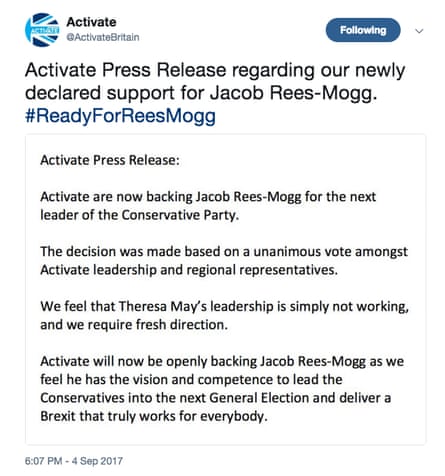The height and width of the screenshot is (476, 445).
Task: Click the 'Activate Press Release:' heading in image
Action: [x=110, y=160]
